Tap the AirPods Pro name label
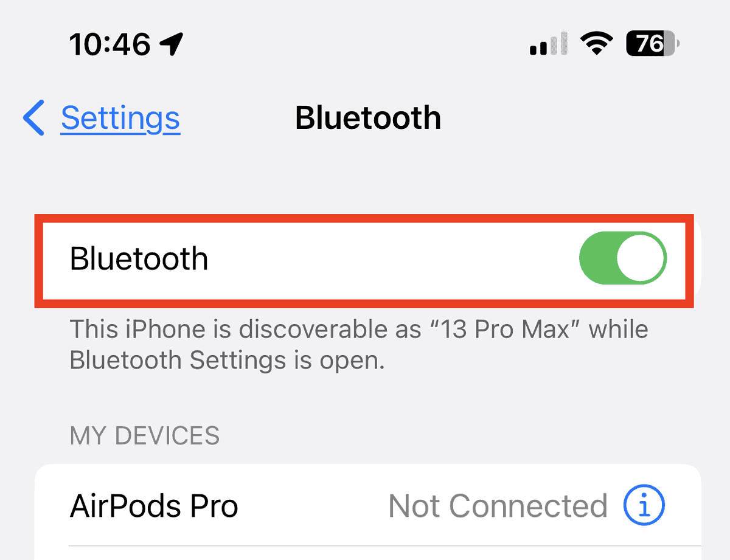 click(154, 506)
